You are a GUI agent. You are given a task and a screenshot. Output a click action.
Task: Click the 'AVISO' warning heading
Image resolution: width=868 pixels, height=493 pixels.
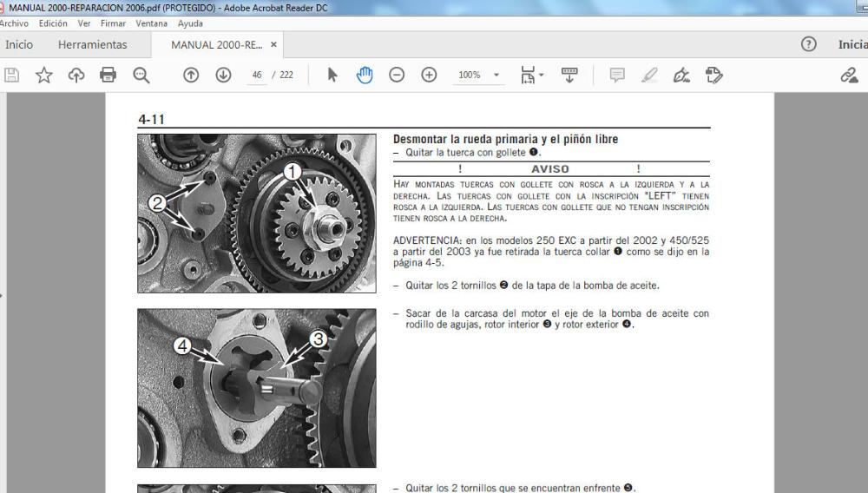tap(549, 168)
